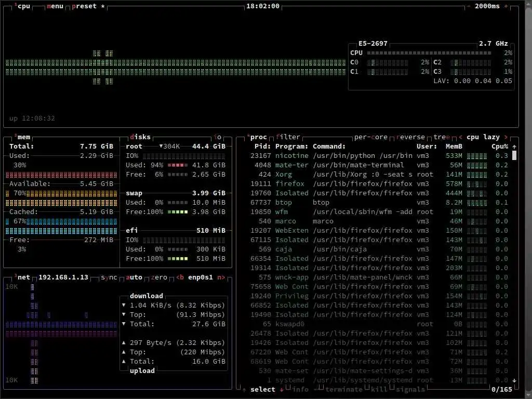Click the Cpu% column header

500,146
